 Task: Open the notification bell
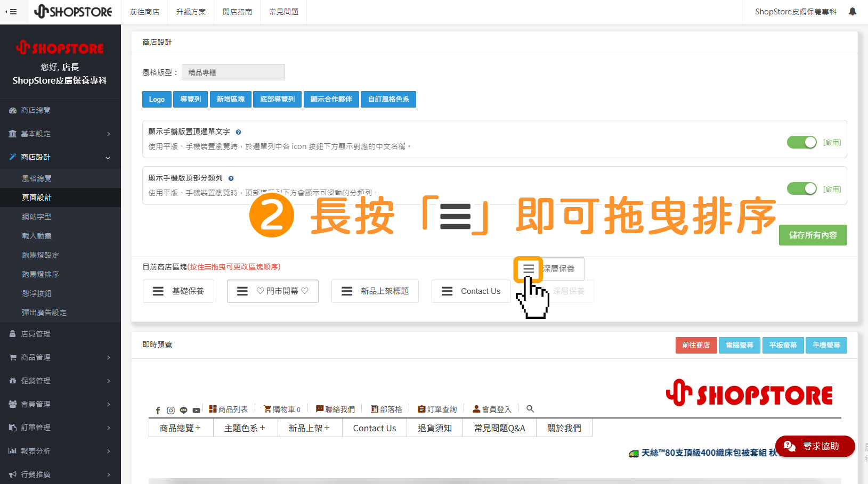(853, 12)
